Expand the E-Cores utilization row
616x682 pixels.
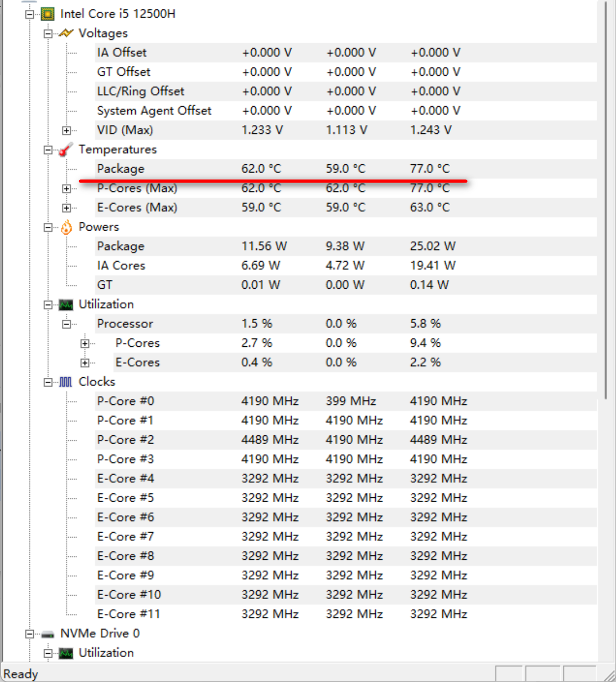[x=85, y=363]
